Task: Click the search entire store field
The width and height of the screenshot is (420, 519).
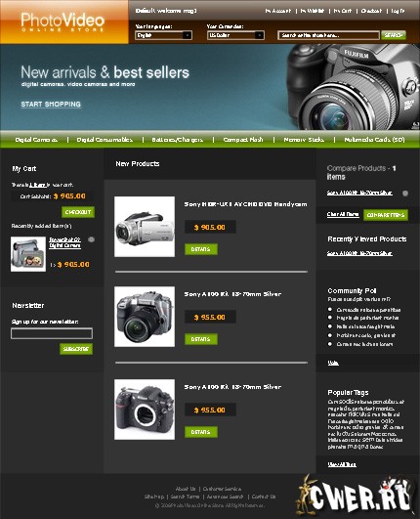Action: (328, 35)
